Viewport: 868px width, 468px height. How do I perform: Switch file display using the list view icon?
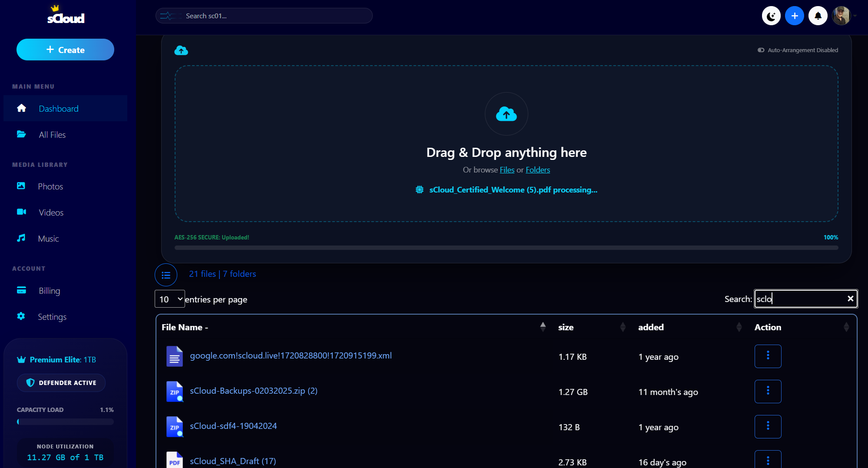coord(166,275)
